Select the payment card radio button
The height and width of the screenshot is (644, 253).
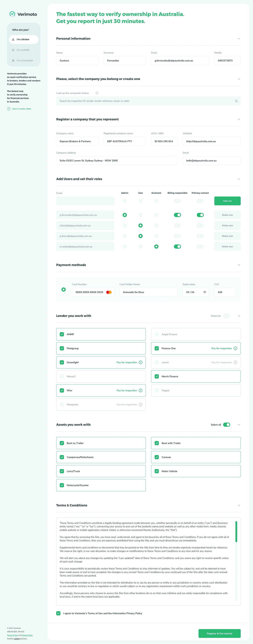click(64, 290)
